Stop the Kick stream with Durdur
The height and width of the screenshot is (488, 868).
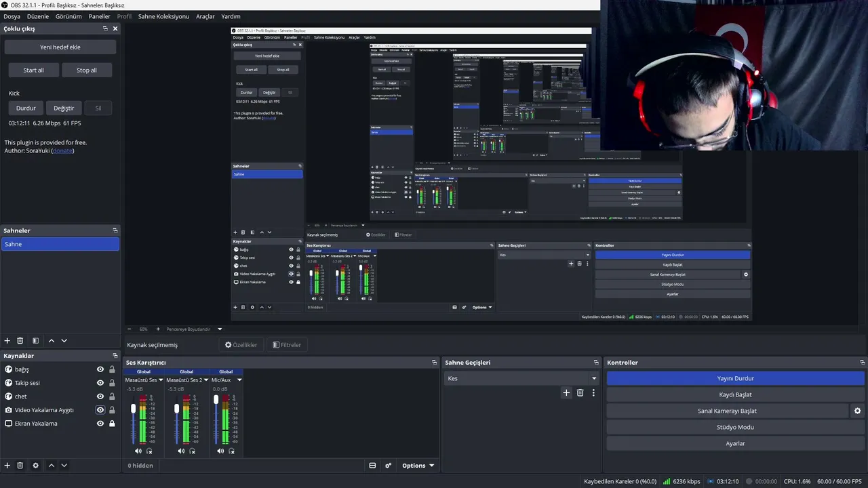[x=26, y=108]
